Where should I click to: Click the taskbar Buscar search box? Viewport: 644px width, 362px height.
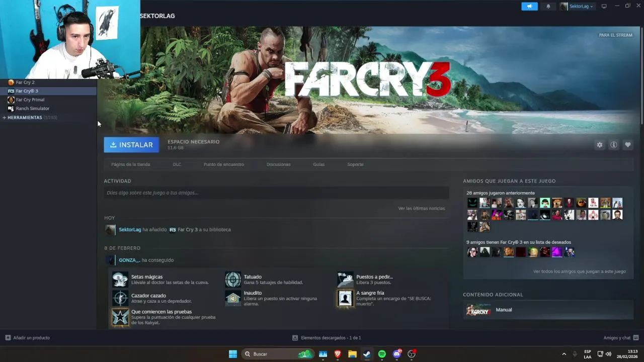click(x=278, y=354)
